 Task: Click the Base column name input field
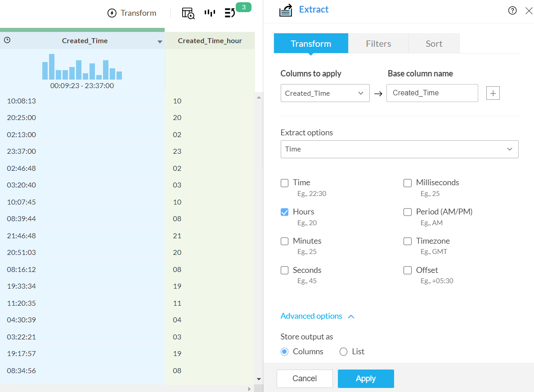pyautogui.click(x=432, y=93)
